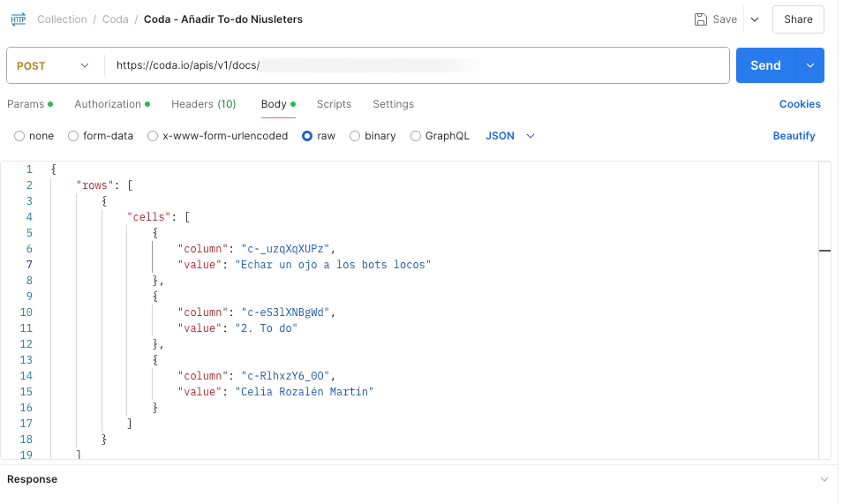Open the Scripts tab
The height and width of the screenshot is (504, 843).
tap(334, 104)
